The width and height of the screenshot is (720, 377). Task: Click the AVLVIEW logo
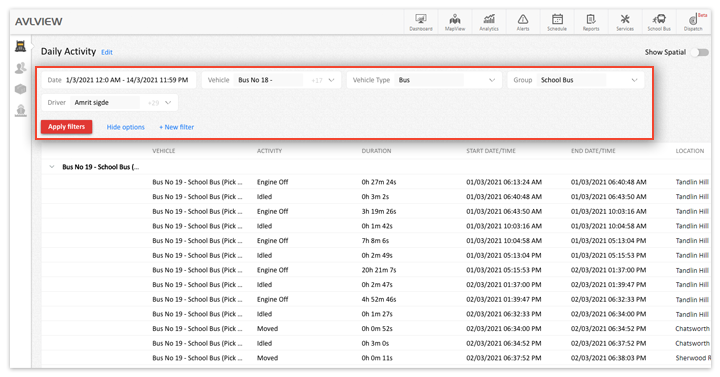39,22
